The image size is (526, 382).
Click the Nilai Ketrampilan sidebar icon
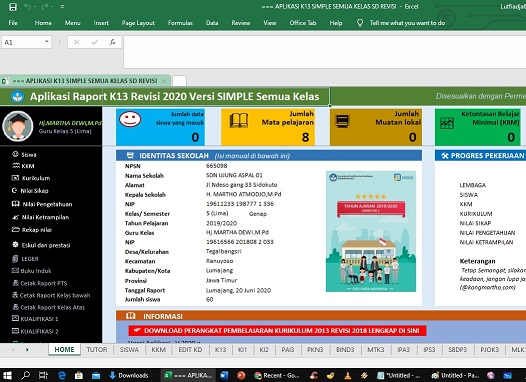pos(15,217)
